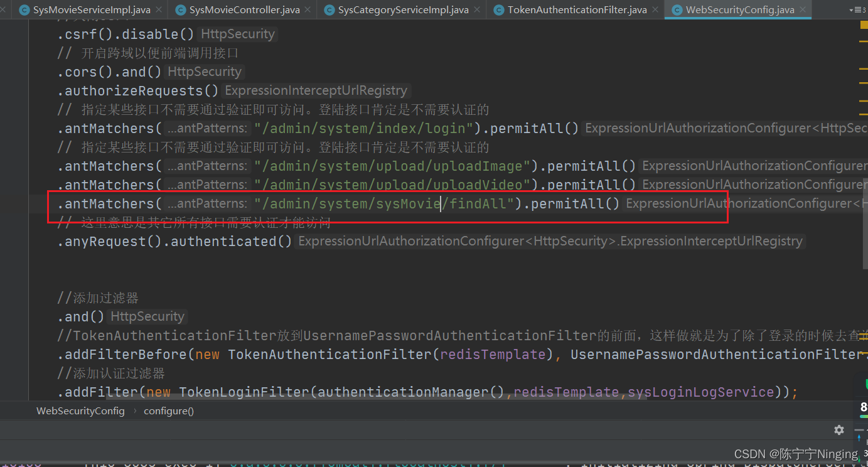Go to the TokenAuthenticationFilter.java tab
868x467 pixels.
tap(577, 10)
